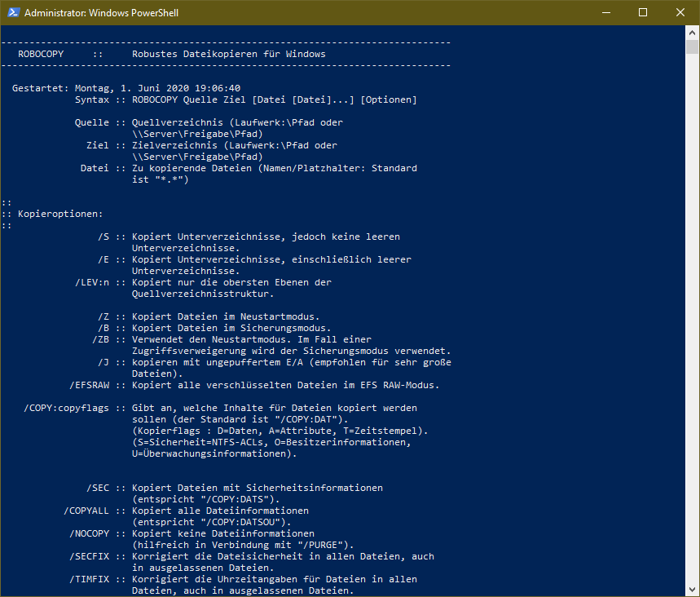Image resolution: width=700 pixels, height=597 pixels.
Task: Click 'U=Überwachungsinformationen).' text
Action: click(214, 453)
